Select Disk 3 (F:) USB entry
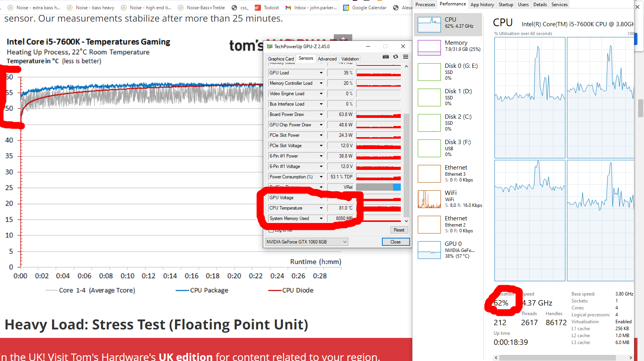 (x=448, y=148)
